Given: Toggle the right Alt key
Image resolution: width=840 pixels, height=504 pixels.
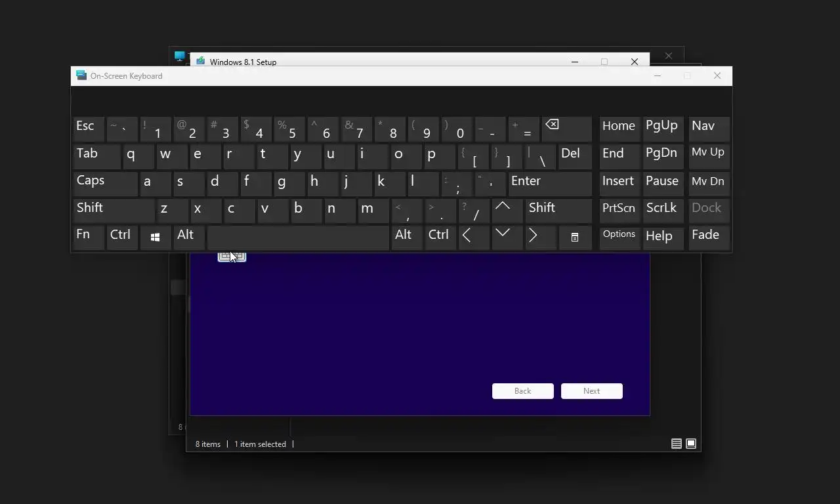Looking at the screenshot, I should point(407,237).
